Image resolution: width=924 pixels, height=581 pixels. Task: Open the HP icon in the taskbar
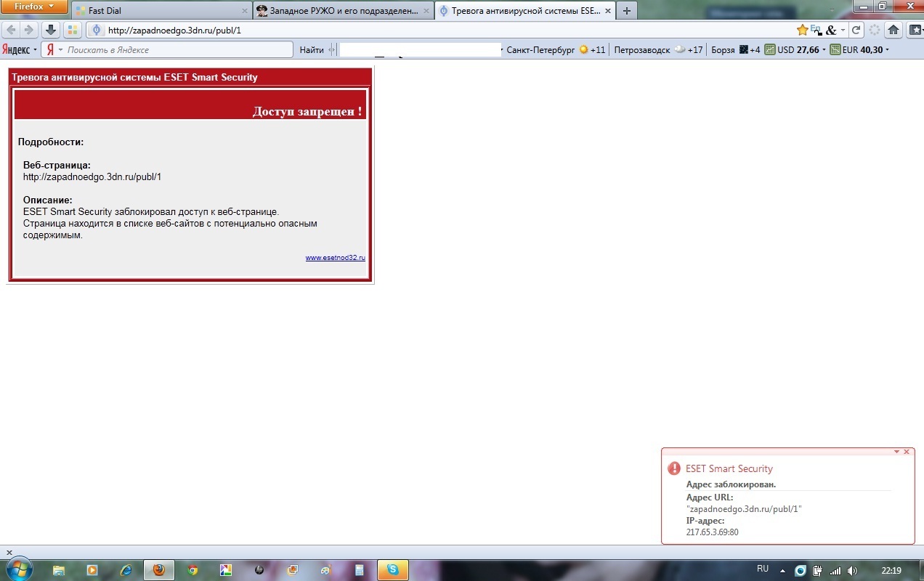(259, 570)
